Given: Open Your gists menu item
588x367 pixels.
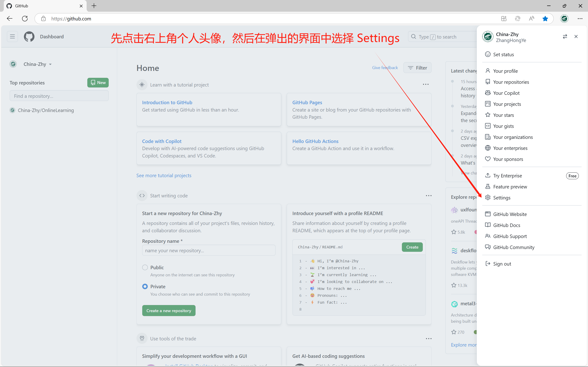Looking at the screenshot, I should tap(532, 126).
